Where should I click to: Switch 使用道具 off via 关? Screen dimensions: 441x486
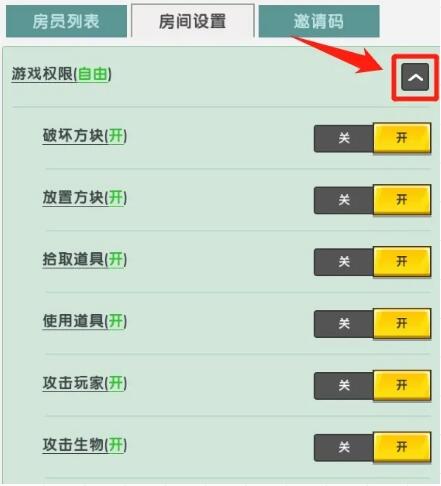343,324
